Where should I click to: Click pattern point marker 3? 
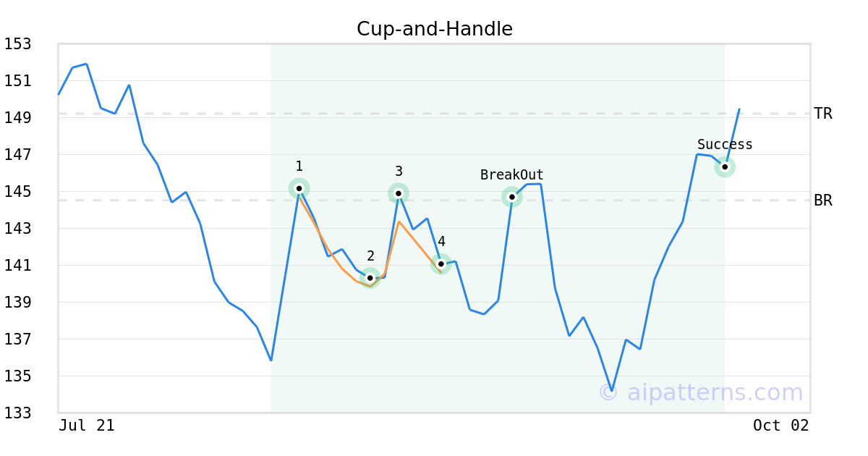(x=399, y=193)
